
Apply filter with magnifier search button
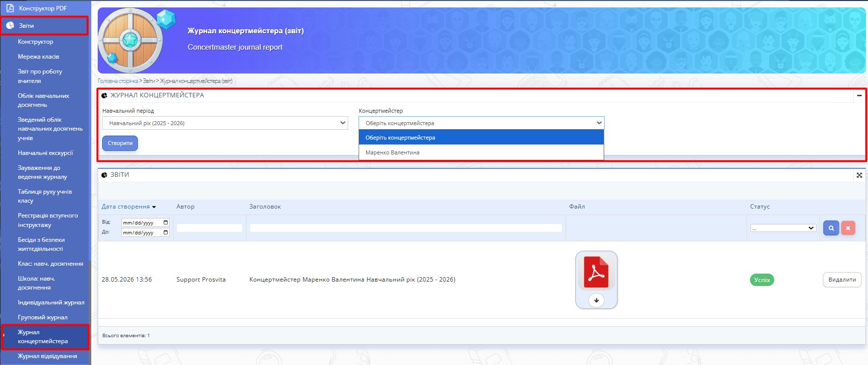click(831, 228)
